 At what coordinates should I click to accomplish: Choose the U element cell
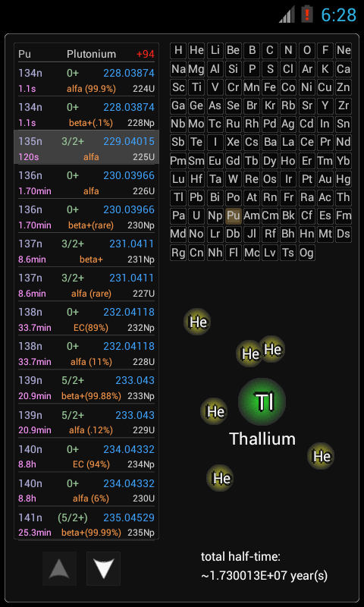click(196, 215)
